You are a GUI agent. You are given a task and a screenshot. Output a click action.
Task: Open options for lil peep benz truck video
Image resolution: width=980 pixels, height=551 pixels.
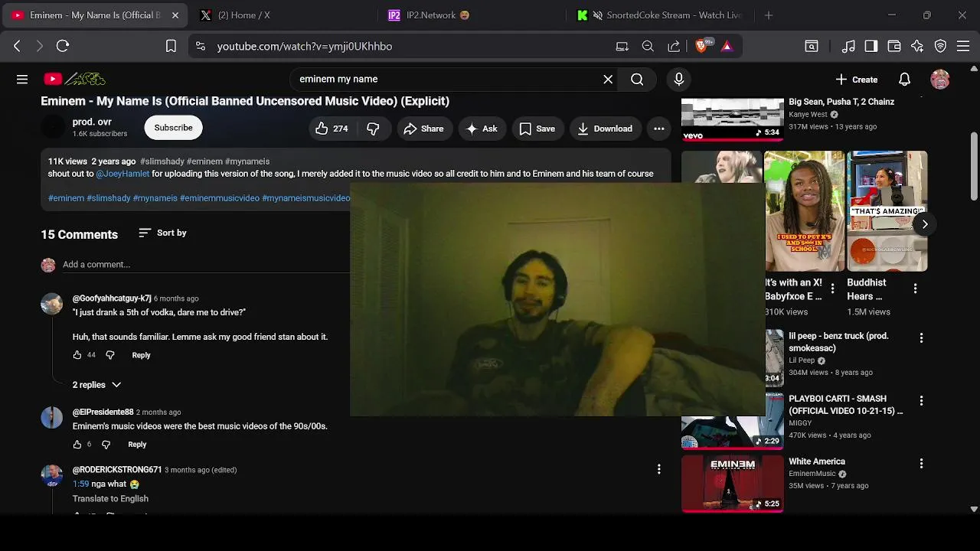tap(921, 337)
